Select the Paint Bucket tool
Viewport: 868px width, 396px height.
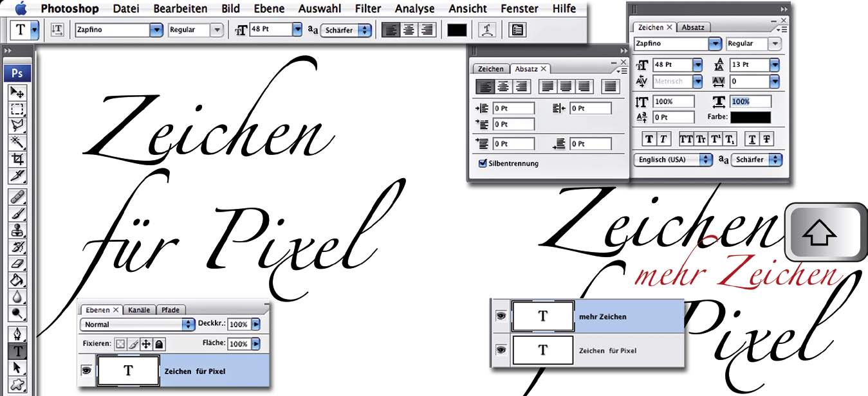(17, 280)
